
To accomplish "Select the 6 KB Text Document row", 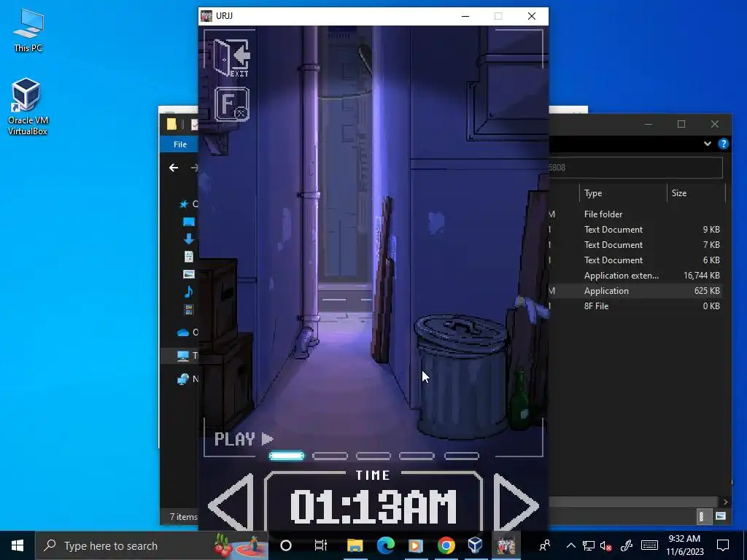I will pyautogui.click(x=636, y=260).
